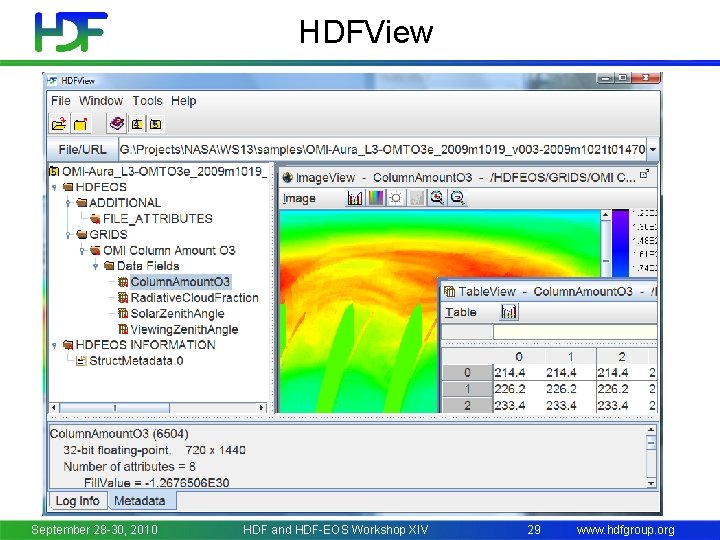The image size is (720, 540).
Task: Maximize the ImageView internal frame
Action: [645, 174]
